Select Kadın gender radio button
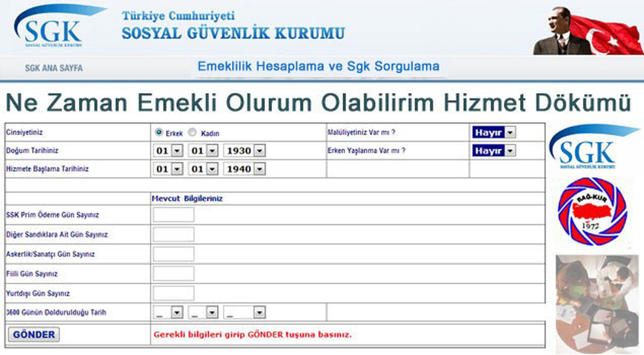The width and height of the screenshot is (644, 355). point(192,132)
